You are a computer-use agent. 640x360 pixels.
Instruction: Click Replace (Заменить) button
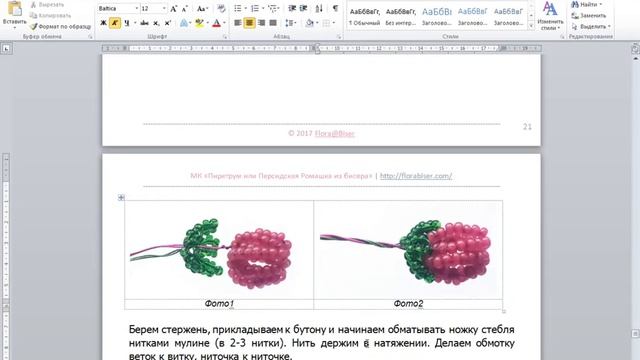tap(588, 16)
